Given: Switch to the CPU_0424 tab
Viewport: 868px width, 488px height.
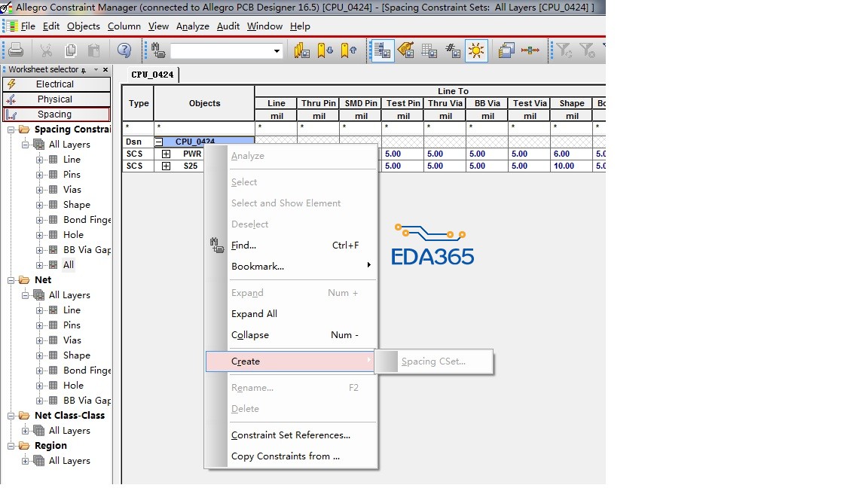Looking at the screenshot, I should [152, 74].
